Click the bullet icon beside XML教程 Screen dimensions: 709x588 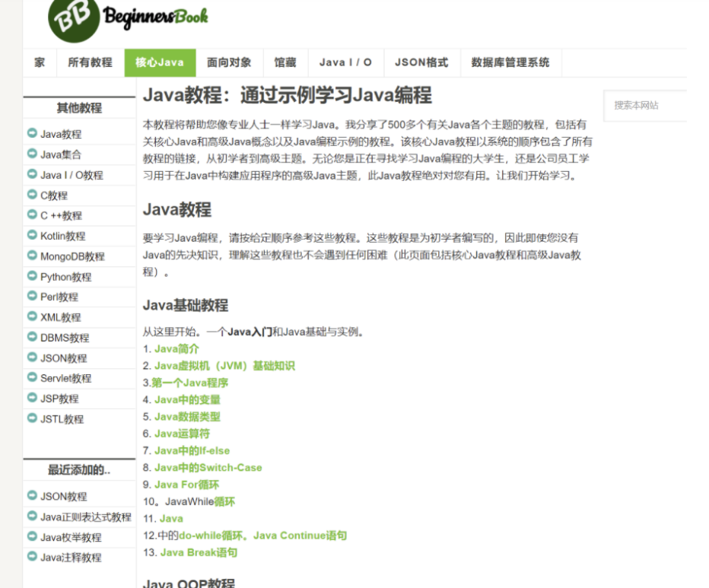(32, 316)
